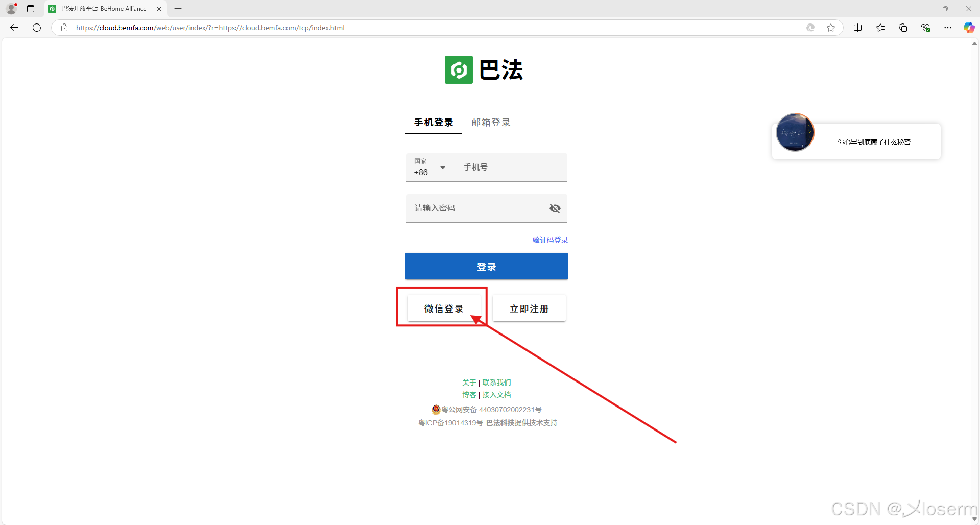Open browser essentials heart icon
The image size is (980, 525).
click(x=925, y=28)
